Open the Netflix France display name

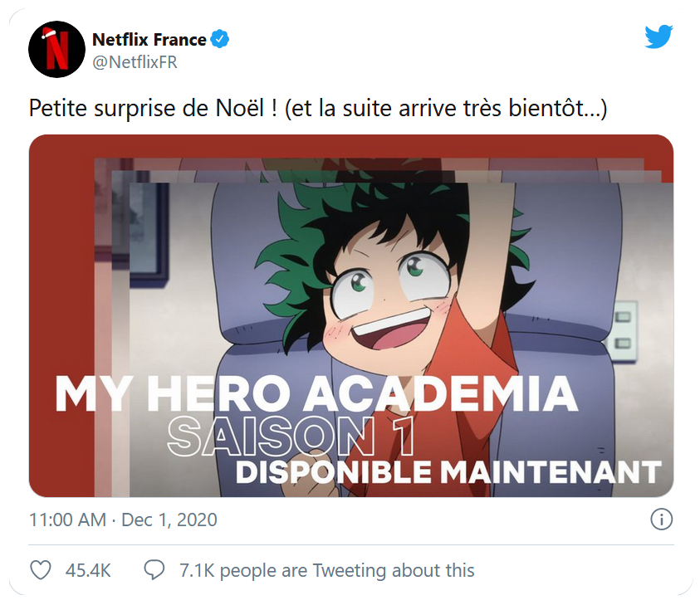click(149, 39)
